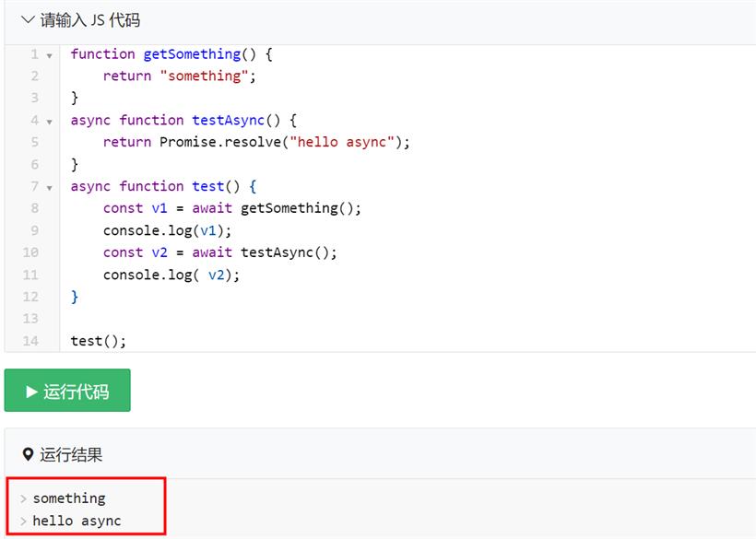Image resolution: width=756 pixels, height=539 pixels.
Task: Expand the 'something' console output arrow
Action: [23, 498]
